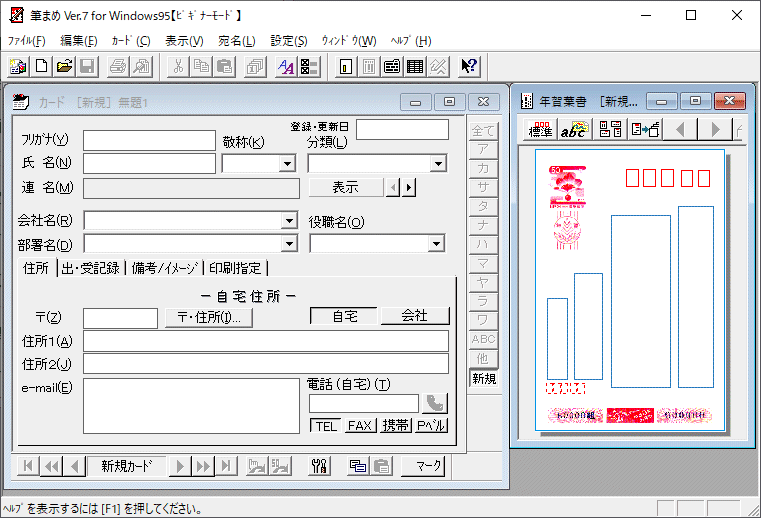This screenshot has height=518, width=761.
Task: Filter cards by ABC index tab
Action: point(483,339)
